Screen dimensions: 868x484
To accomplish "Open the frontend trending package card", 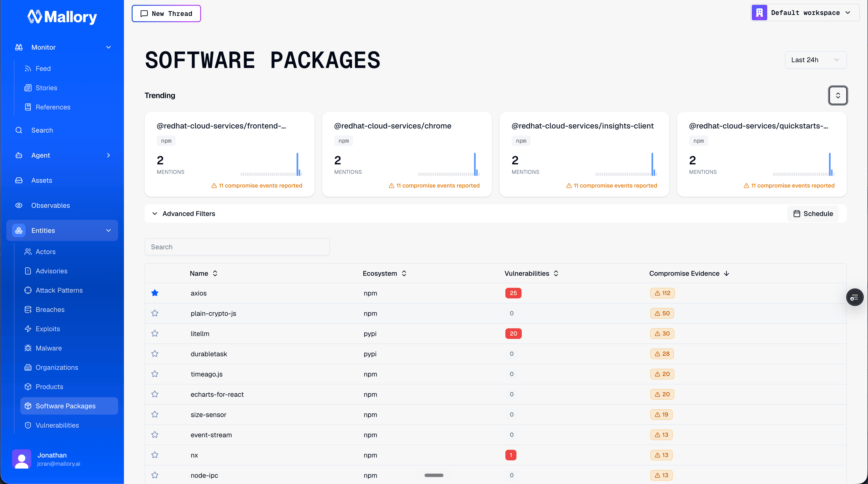I will 230,154.
